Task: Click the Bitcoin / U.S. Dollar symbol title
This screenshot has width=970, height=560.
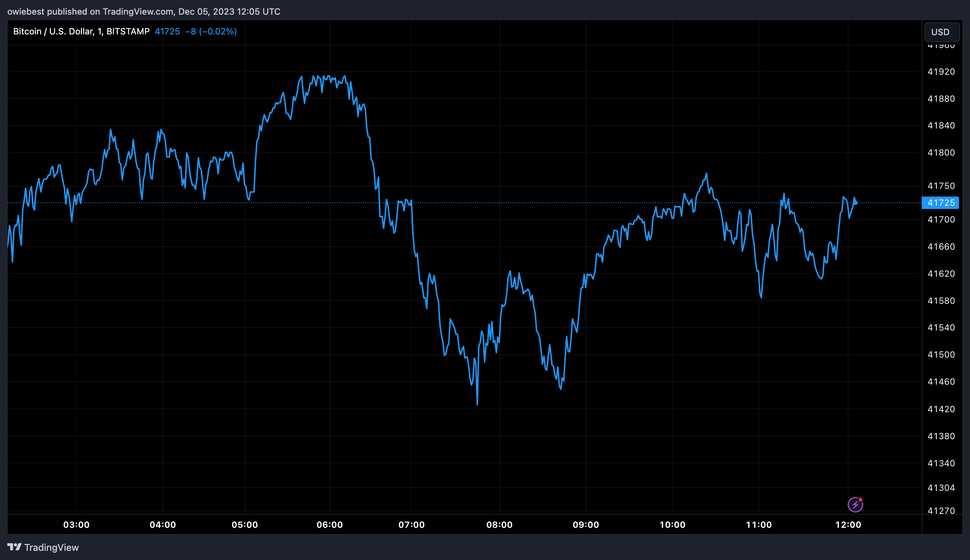Action: (x=81, y=31)
